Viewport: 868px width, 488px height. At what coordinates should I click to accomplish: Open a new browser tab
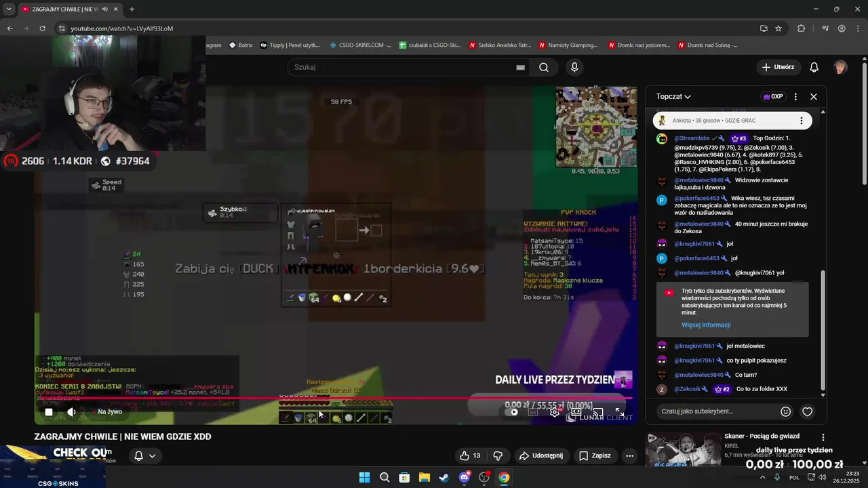tap(132, 9)
